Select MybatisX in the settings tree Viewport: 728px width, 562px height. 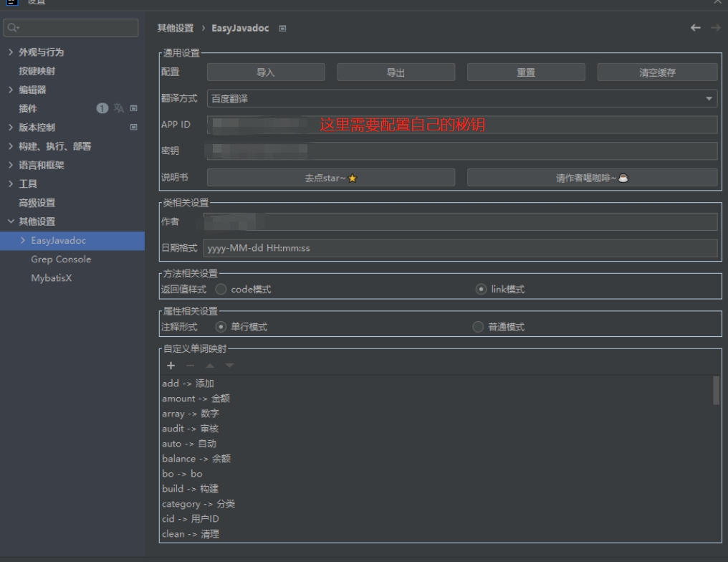[51, 278]
